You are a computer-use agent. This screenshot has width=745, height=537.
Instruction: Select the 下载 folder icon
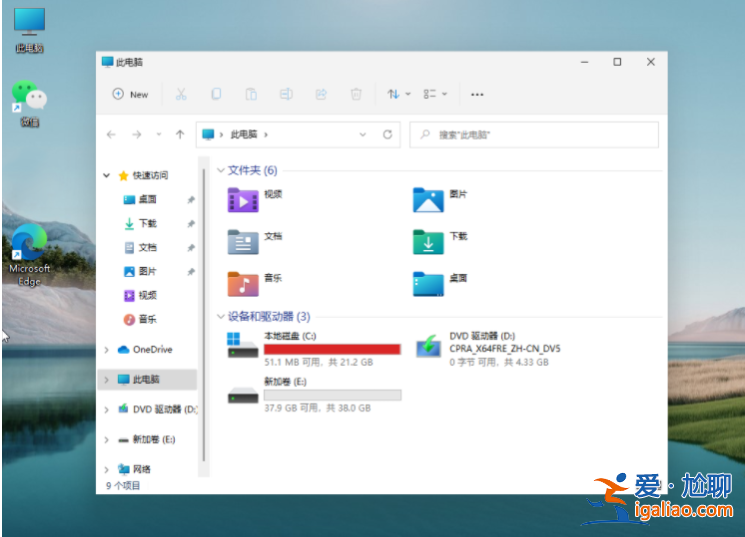pyautogui.click(x=428, y=242)
